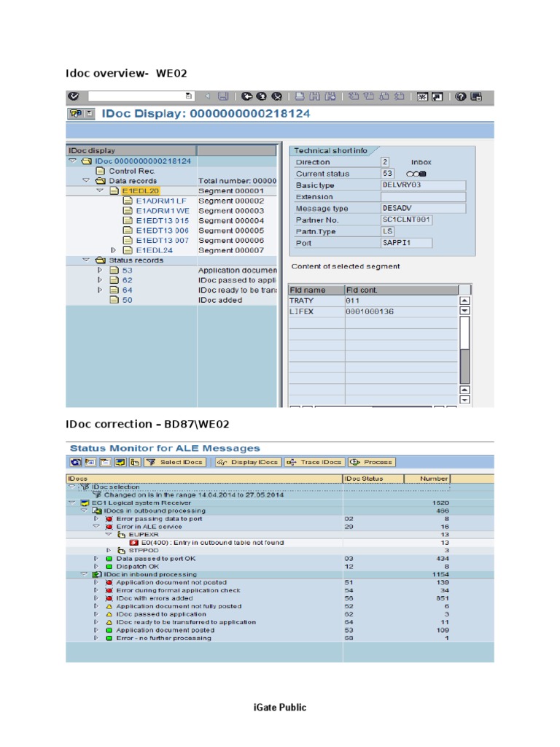Click the Cancel X icon

click(x=276, y=96)
